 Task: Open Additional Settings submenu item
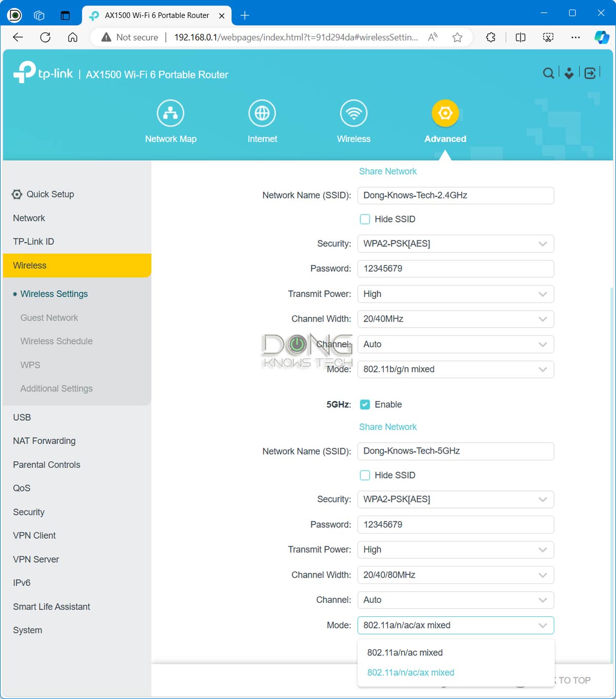point(56,389)
